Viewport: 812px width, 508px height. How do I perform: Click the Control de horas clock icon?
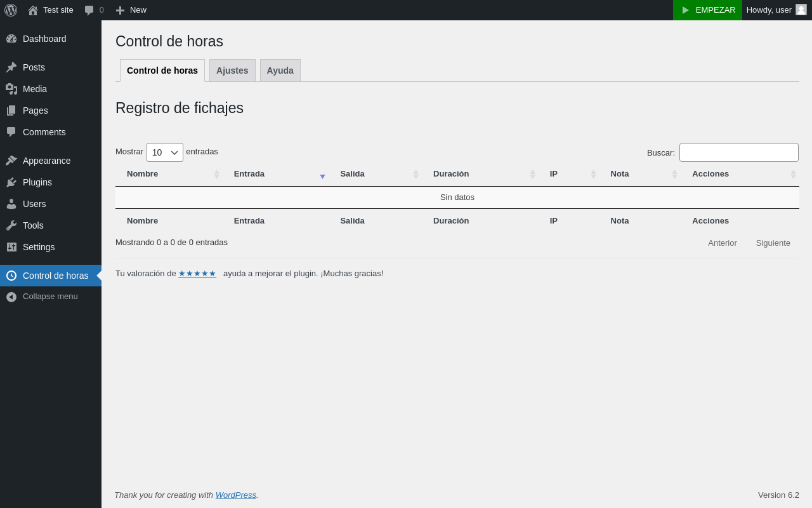(x=11, y=276)
